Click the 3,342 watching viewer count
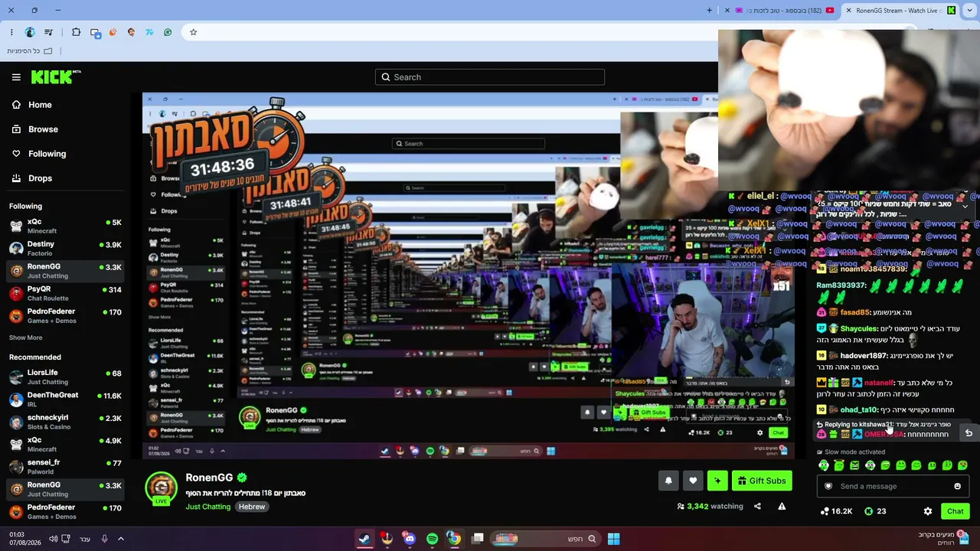This screenshot has width=980, height=551. pos(710,506)
